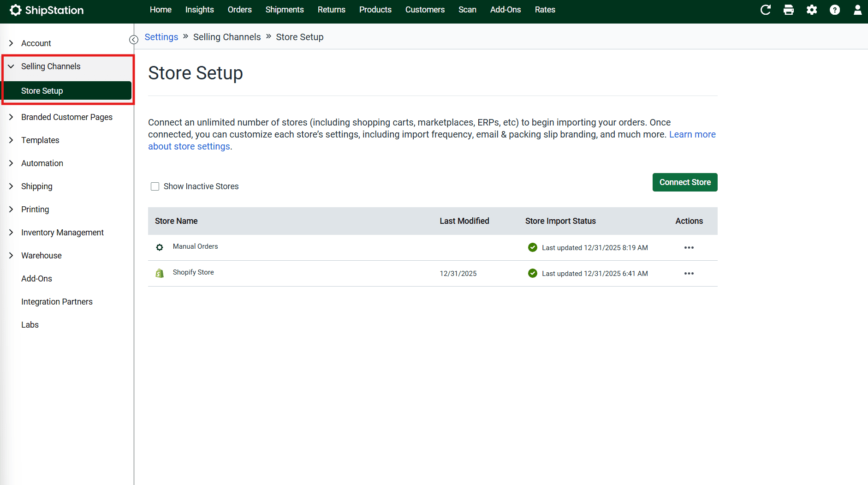
Task: Open the Customers menu
Action: 425,10
